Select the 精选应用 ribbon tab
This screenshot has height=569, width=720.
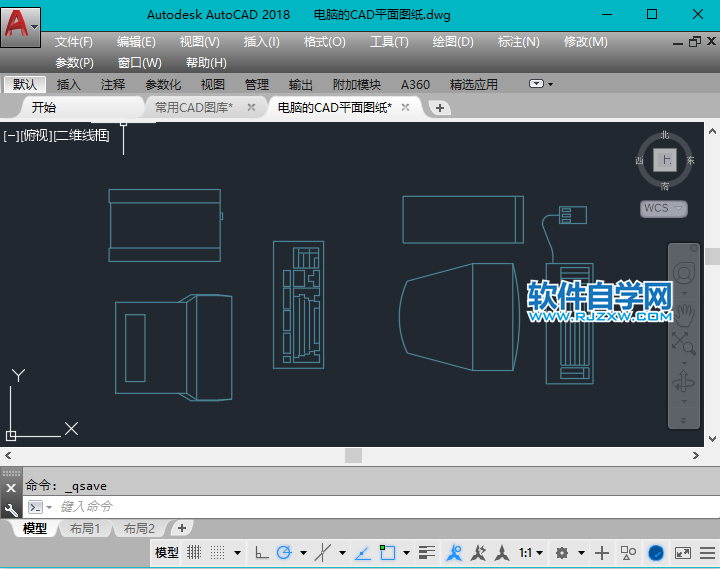[x=473, y=85]
